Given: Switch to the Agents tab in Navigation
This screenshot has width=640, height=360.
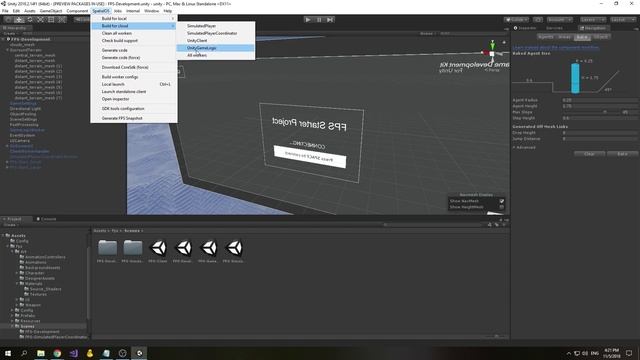Looking at the screenshot, I should coord(545,37).
